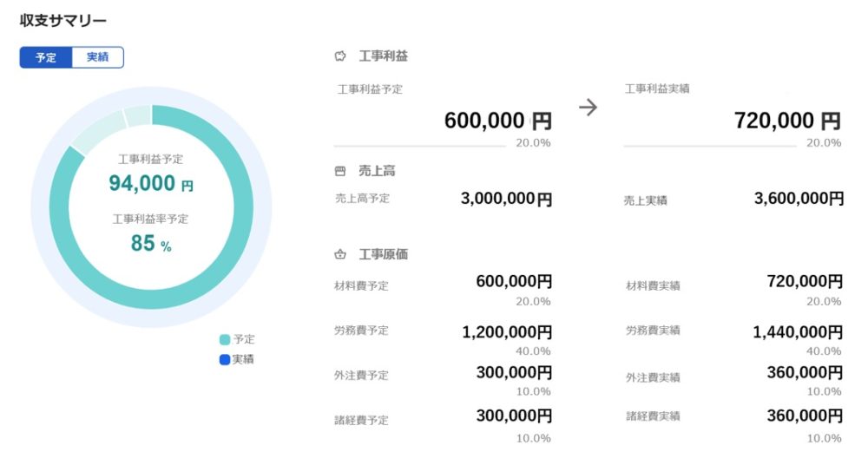Click the arrow between 予定 and 実績 profit
This screenshot has width=868, height=452.
588,108
